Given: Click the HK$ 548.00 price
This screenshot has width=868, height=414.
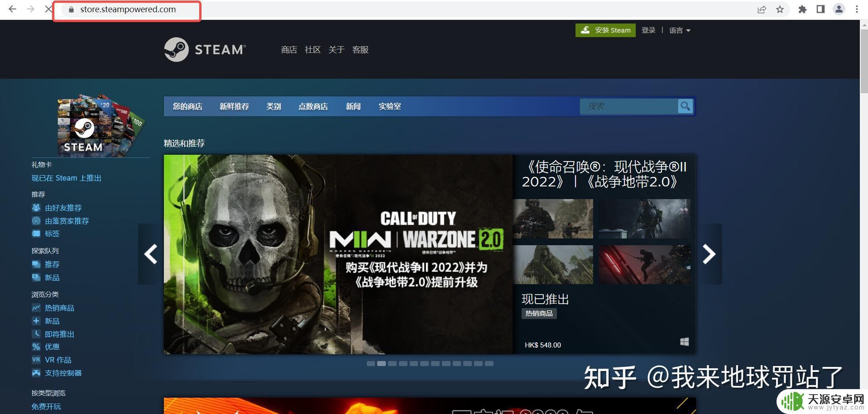Looking at the screenshot, I should pyautogui.click(x=543, y=345).
